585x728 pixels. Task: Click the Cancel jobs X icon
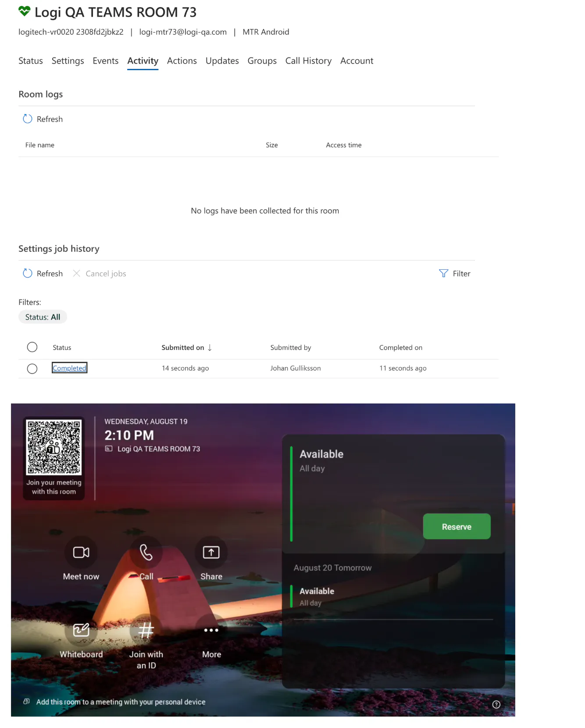76,273
